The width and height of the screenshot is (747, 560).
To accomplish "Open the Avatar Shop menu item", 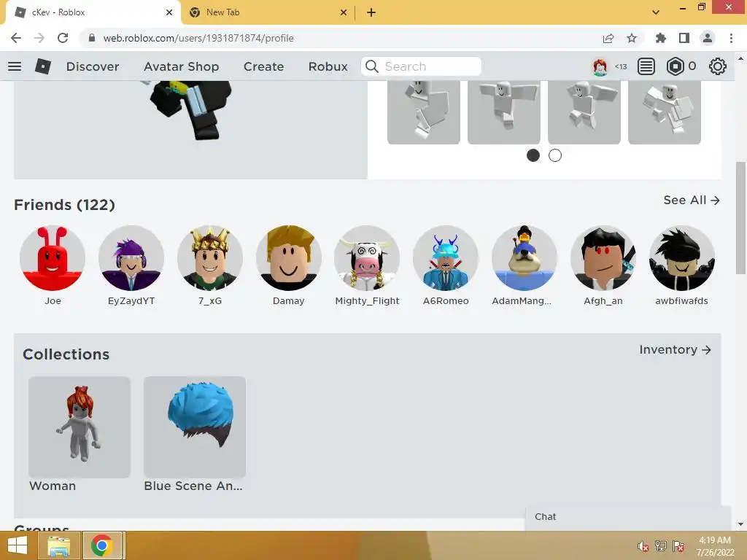I will pyautogui.click(x=181, y=66).
